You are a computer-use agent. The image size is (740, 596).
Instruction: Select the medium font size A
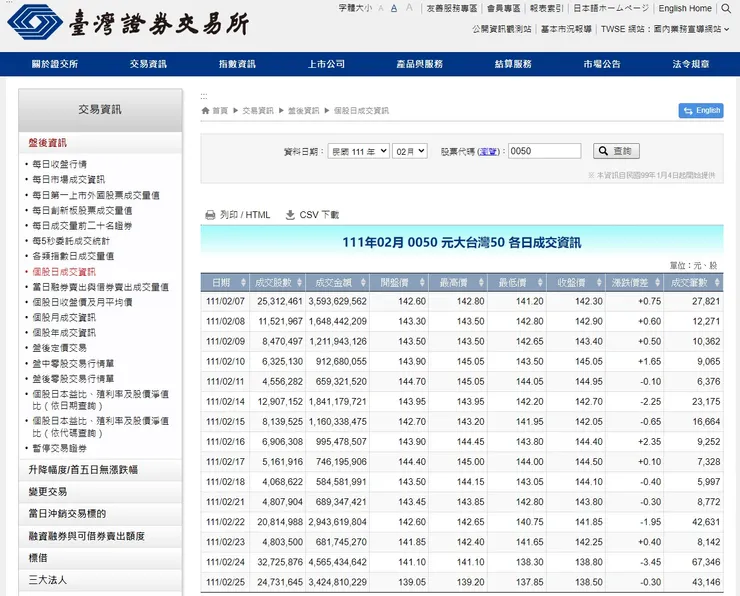394,8
